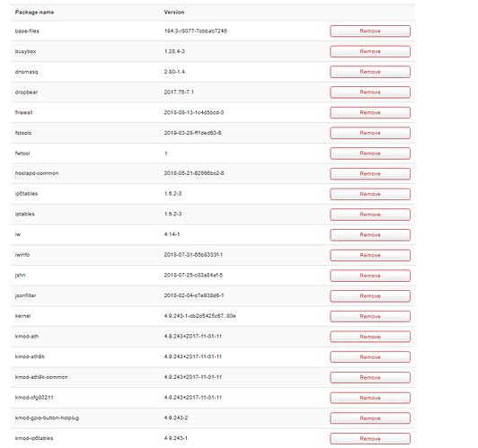Click Remove next to dropbear

[370, 92]
